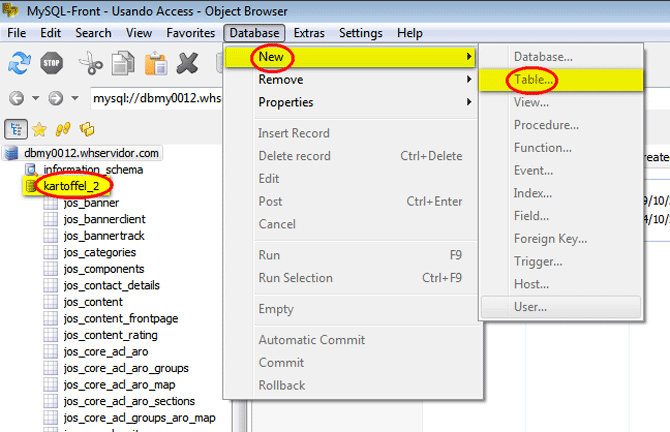The width and height of the screenshot is (670, 432).
Task: Click the information_schema database icon
Action: (x=31, y=170)
